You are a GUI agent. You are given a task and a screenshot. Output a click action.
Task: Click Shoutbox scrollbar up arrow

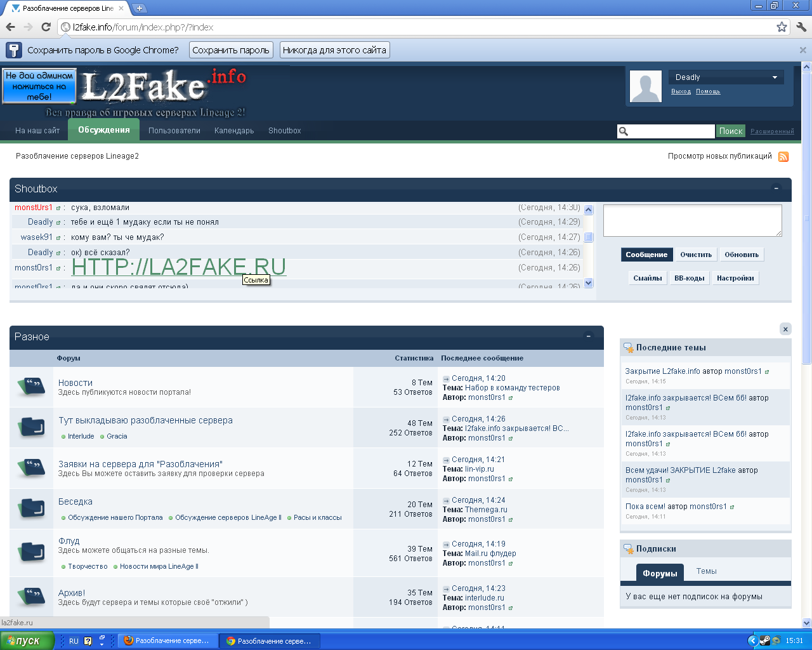588,210
